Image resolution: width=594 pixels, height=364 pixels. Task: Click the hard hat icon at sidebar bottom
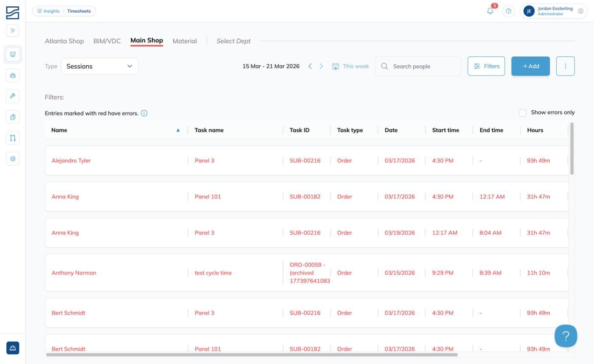(13, 348)
